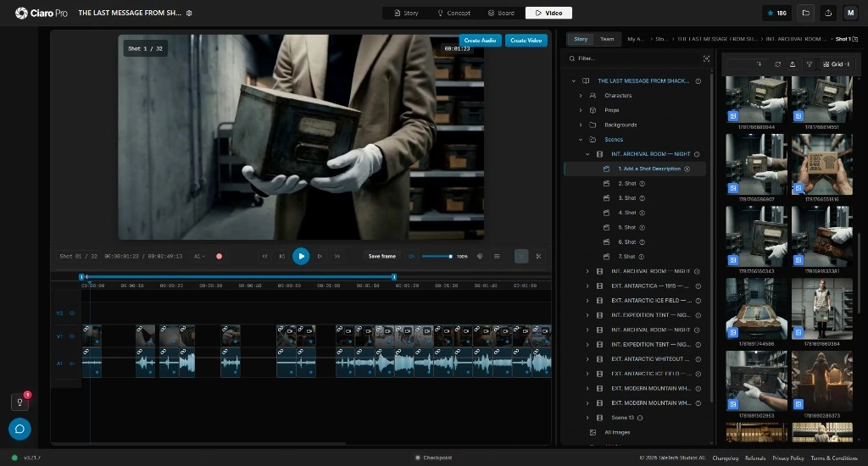Open the list menu icon in player controls

pyautogui.click(x=497, y=256)
